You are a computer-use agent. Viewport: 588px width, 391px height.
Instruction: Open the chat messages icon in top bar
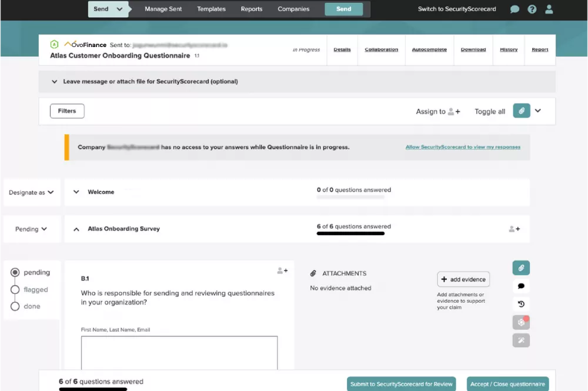click(x=514, y=9)
